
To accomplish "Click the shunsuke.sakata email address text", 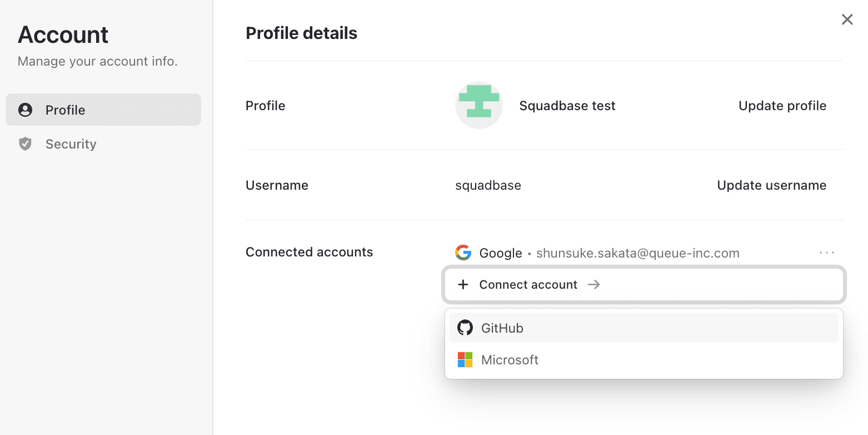I will [638, 253].
